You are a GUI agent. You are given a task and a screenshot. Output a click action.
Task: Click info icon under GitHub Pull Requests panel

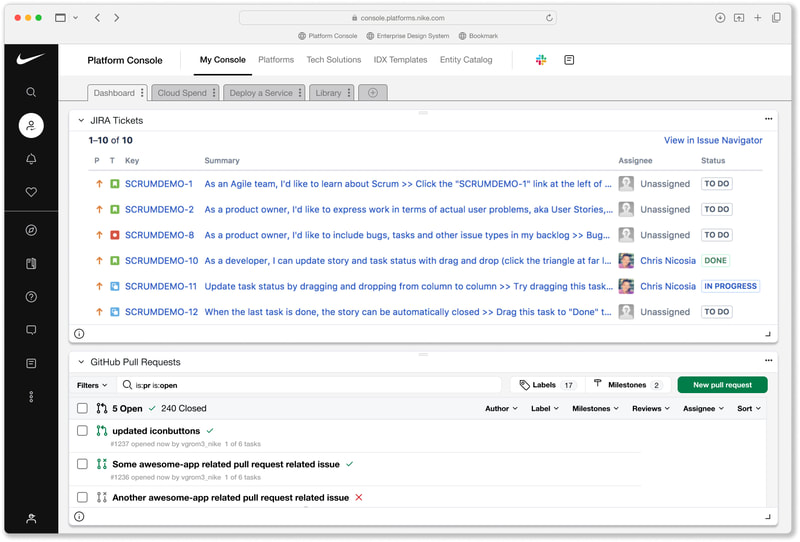click(79, 516)
